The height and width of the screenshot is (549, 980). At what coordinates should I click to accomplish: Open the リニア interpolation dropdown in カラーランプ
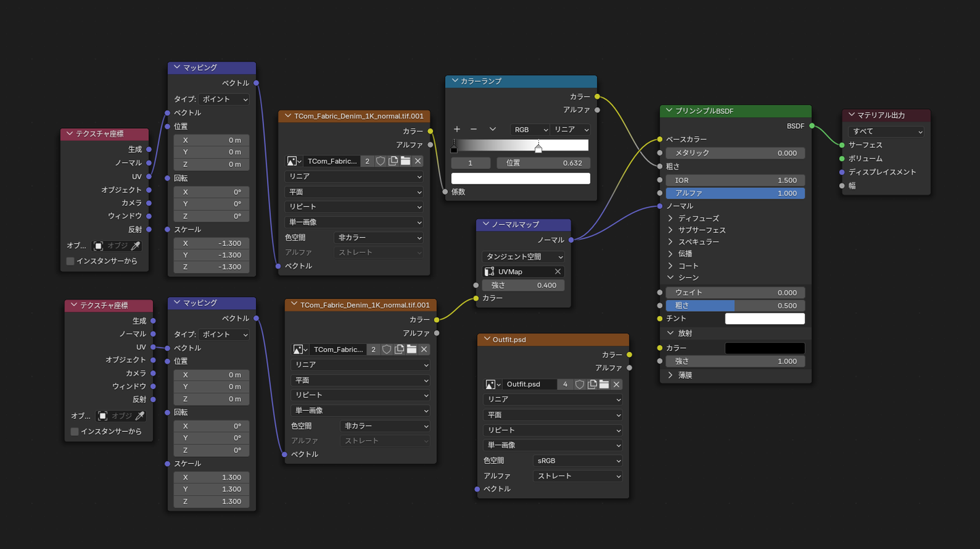pos(570,129)
